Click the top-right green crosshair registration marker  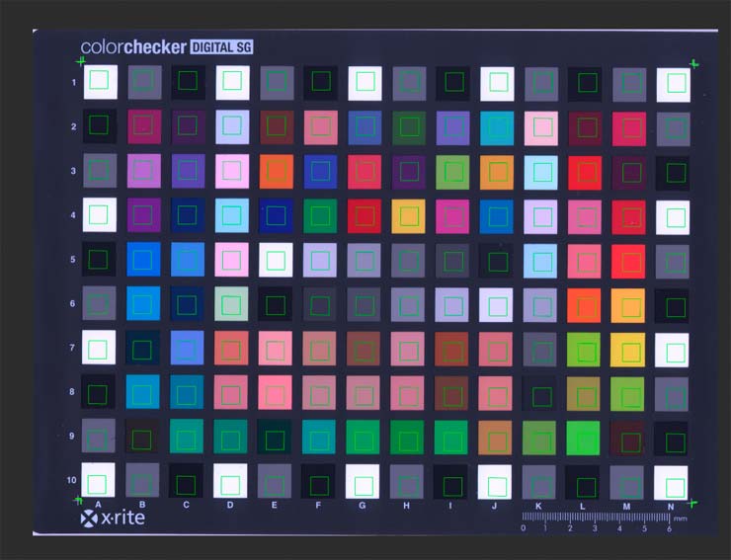[694, 64]
